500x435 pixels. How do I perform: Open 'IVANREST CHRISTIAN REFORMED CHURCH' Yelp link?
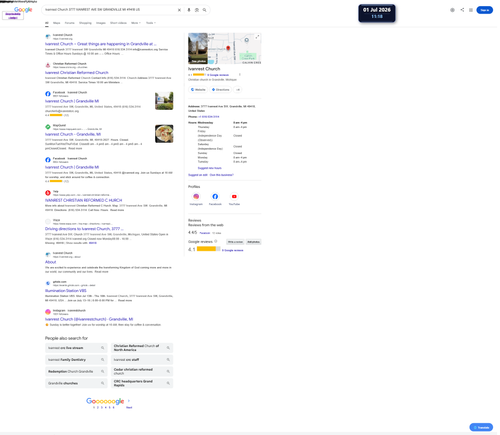(84, 200)
